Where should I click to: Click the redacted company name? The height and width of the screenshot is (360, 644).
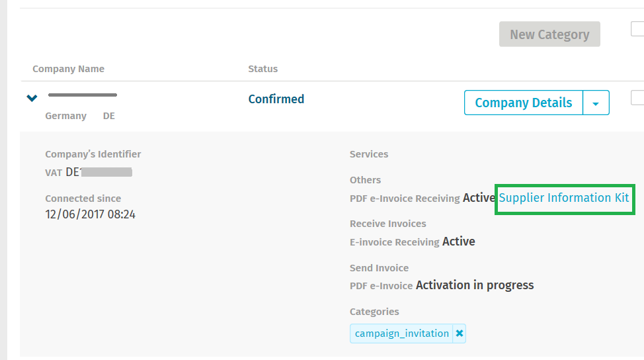[83, 95]
